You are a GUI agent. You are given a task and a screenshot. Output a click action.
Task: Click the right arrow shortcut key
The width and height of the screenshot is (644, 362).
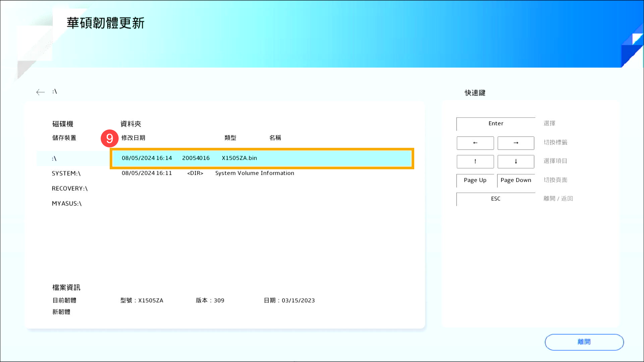(516, 143)
